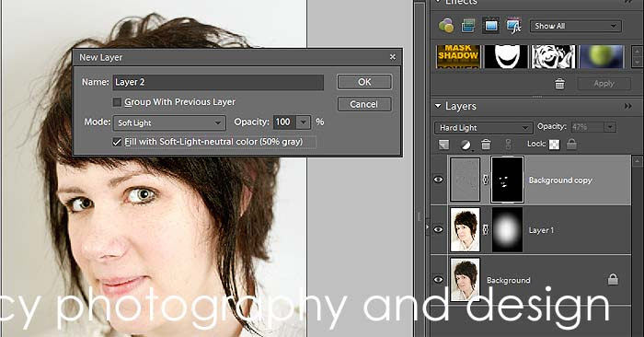Select the Background layer thumbnail

pos(465,280)
